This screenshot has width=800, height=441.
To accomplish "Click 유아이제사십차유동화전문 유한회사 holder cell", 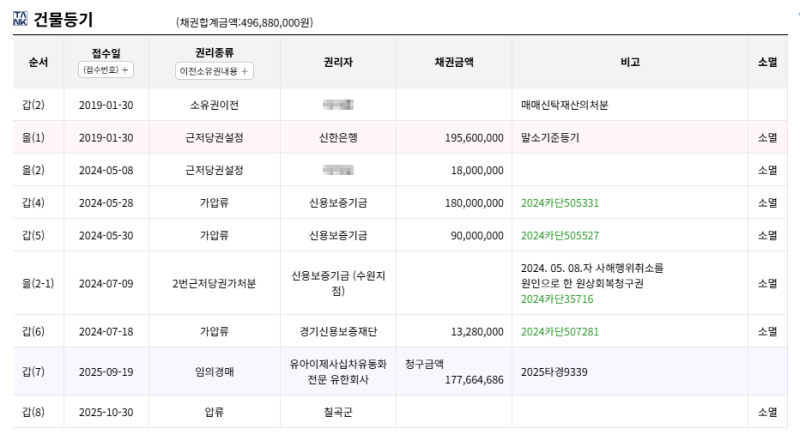I will 338,372.
